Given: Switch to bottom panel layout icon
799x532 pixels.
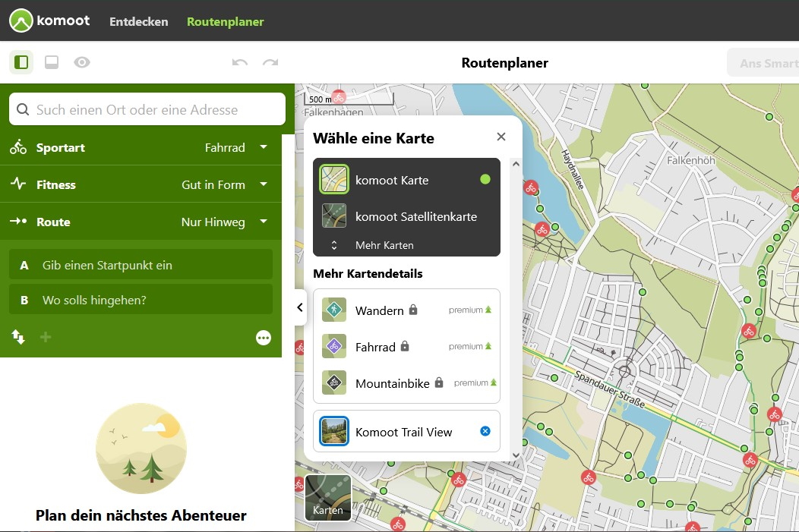Looking at the screenshot, I should [52, 62].
